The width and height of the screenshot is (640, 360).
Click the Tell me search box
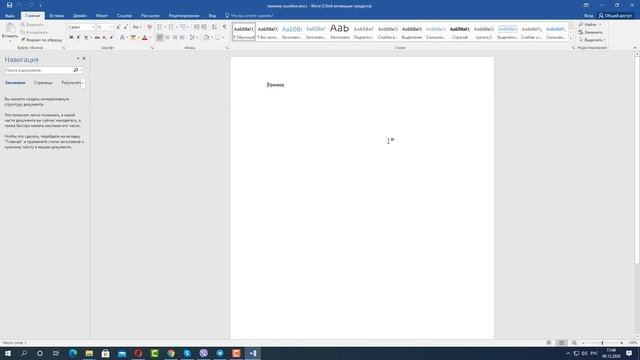249,16
